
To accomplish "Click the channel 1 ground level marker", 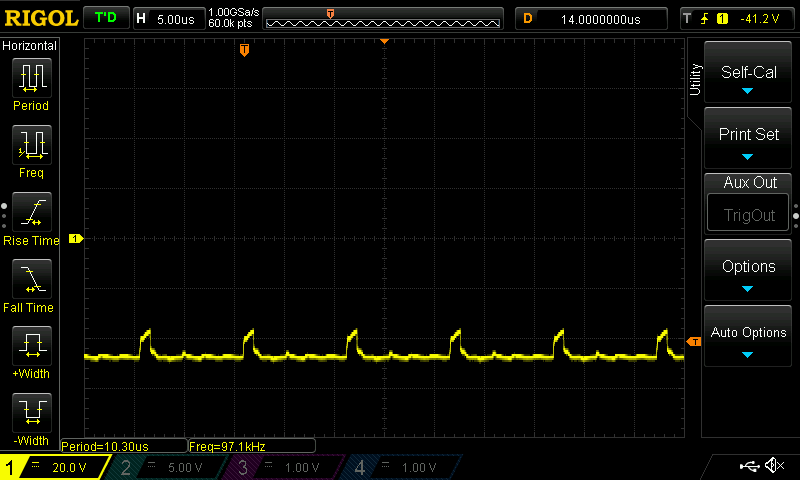I will click(x=76, y=238).
